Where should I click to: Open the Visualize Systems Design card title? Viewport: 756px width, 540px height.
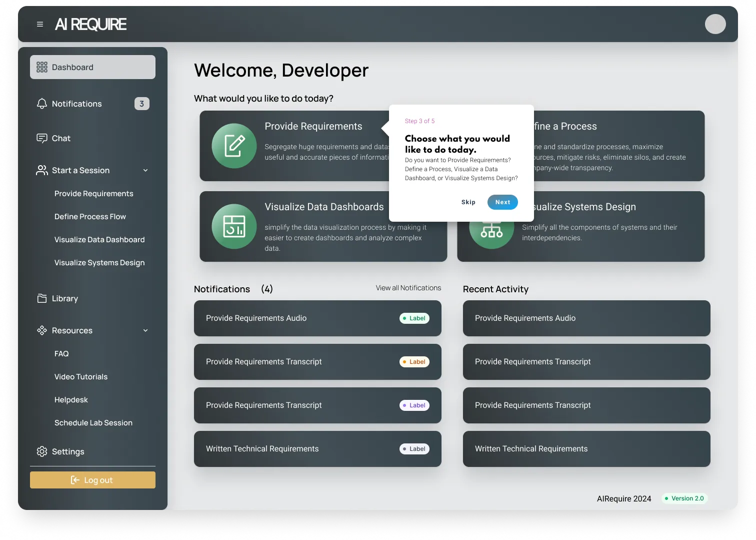click(585, 207)
